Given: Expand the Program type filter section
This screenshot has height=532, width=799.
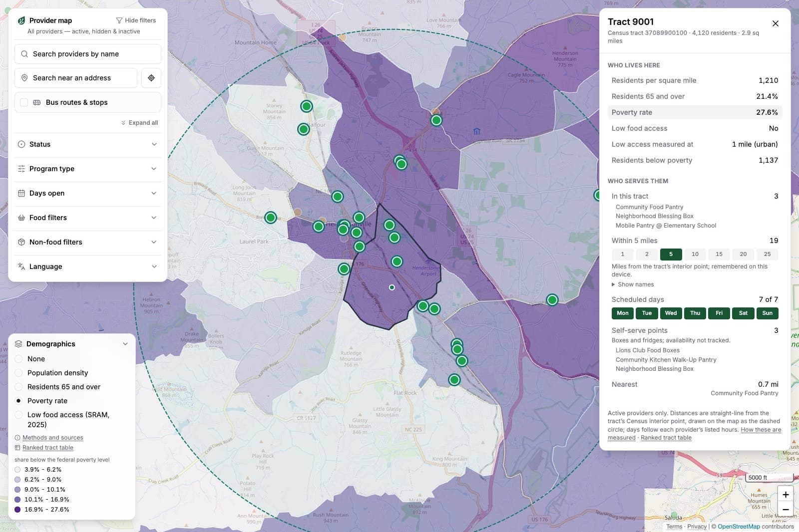Looking at the screenshot, I should (x=88, y=169).
